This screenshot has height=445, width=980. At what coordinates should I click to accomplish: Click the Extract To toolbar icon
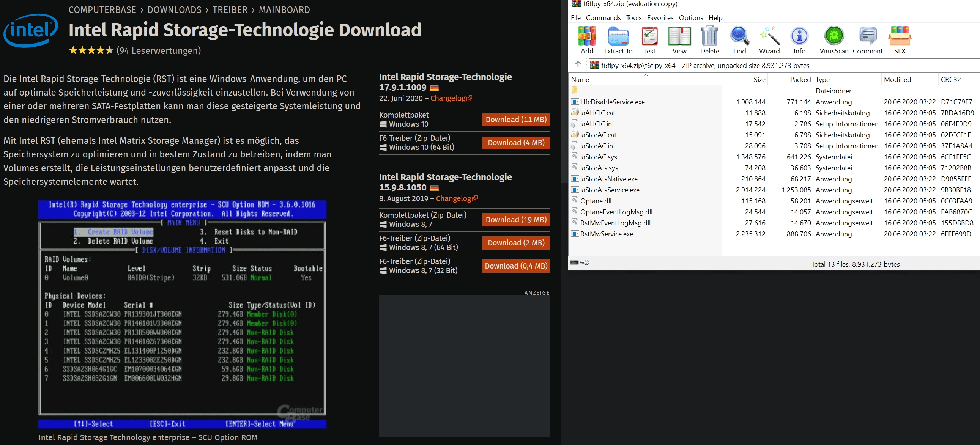coord(618,40)
